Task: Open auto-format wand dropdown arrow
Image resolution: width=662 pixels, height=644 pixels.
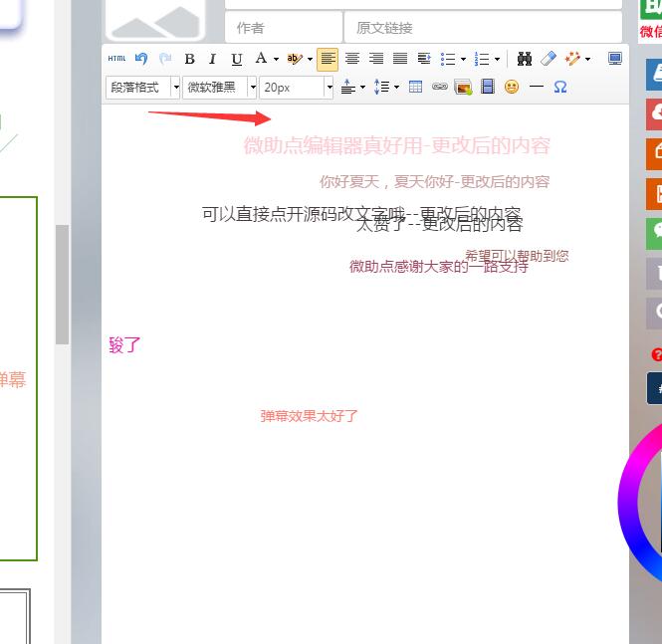Action: (x=587, y=59)
